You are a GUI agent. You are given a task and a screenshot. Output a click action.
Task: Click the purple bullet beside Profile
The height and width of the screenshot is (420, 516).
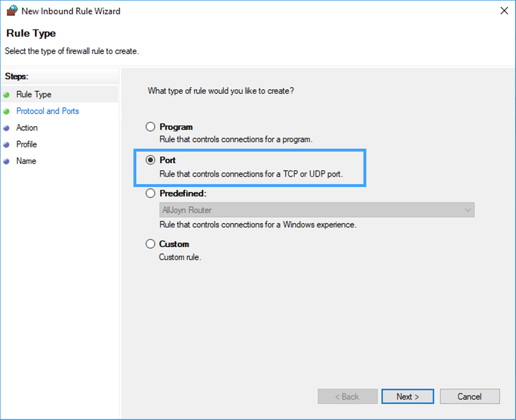(x=7, y=145)
